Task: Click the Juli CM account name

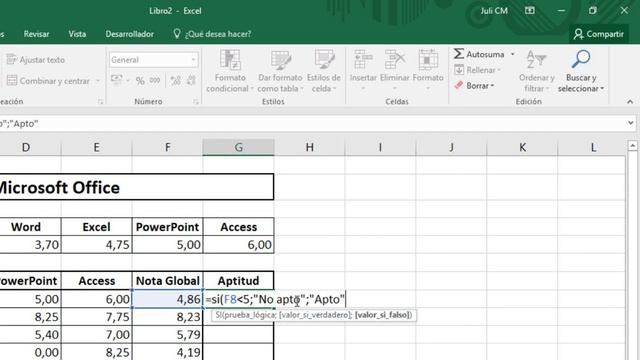Action: (x=494, y=11)
